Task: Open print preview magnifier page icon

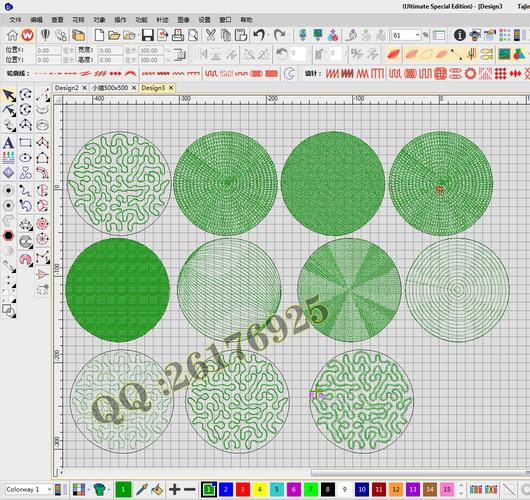Action: coord(193,35)
